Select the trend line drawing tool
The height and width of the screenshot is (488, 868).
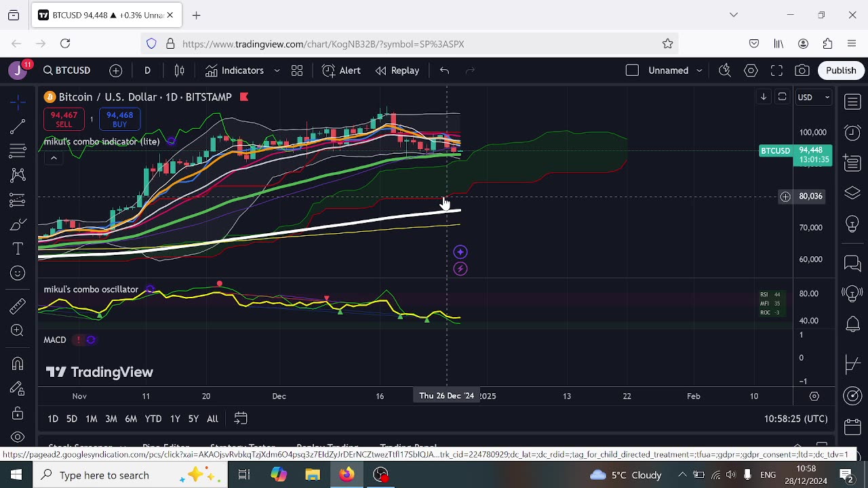[18, 126]
